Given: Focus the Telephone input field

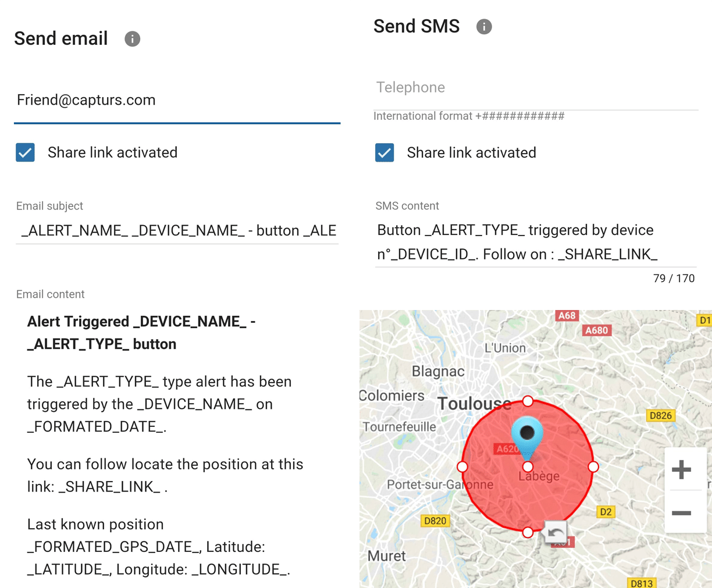Looking at the screenshot, I should [x=536, y=88].
